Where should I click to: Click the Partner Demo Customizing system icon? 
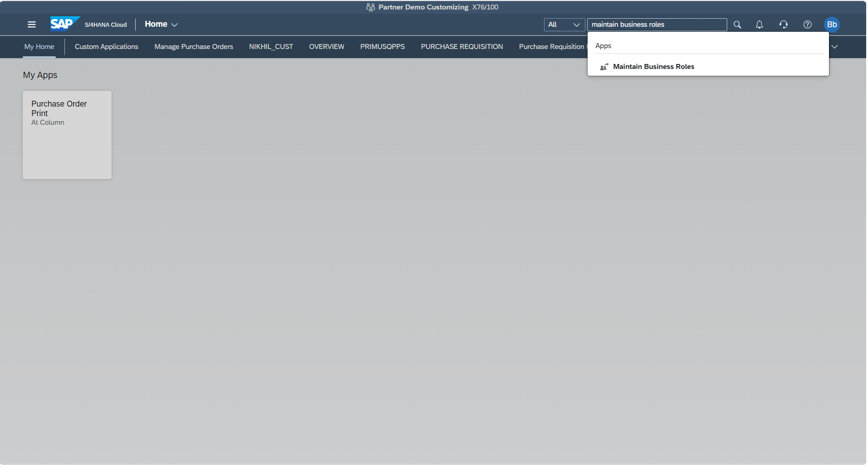coord(371,7)
